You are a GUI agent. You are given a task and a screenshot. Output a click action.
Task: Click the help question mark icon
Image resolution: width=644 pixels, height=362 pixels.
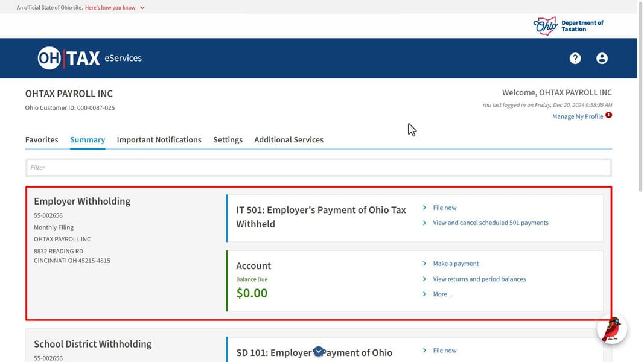coord(575,59)
